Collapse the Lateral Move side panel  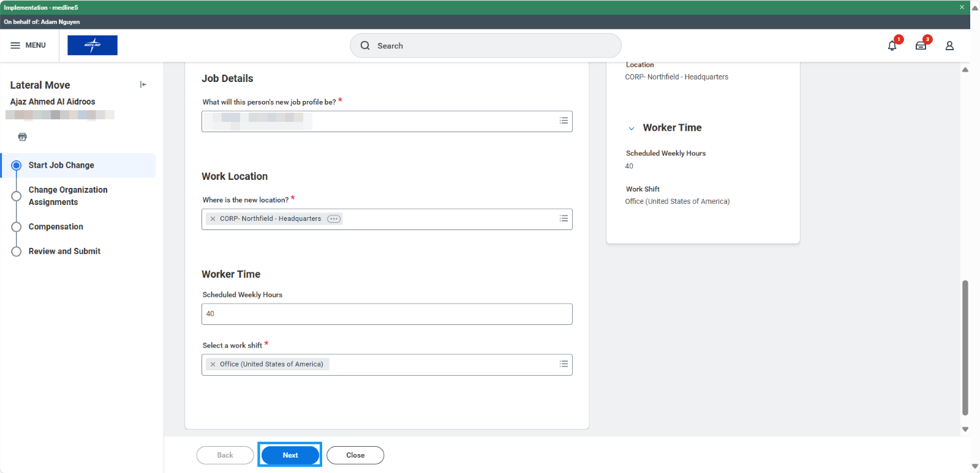143,84
